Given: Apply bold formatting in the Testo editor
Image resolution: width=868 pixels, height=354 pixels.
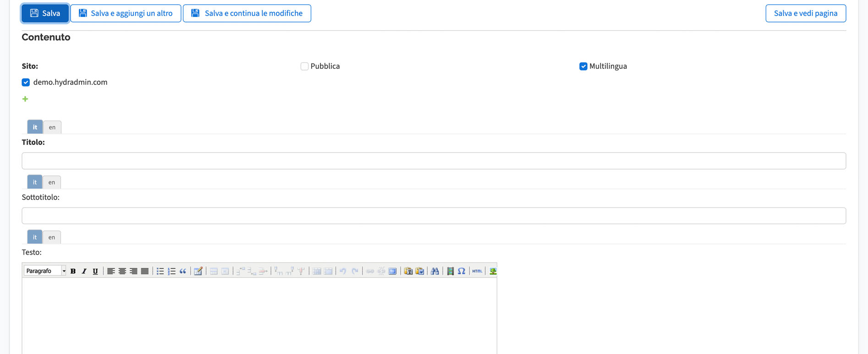Looking at the screenshot, I should tap(73, 271).
